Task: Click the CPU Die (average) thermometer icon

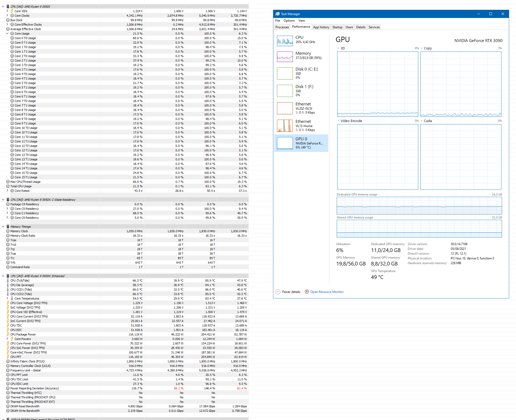Action: tap(8, 285)
